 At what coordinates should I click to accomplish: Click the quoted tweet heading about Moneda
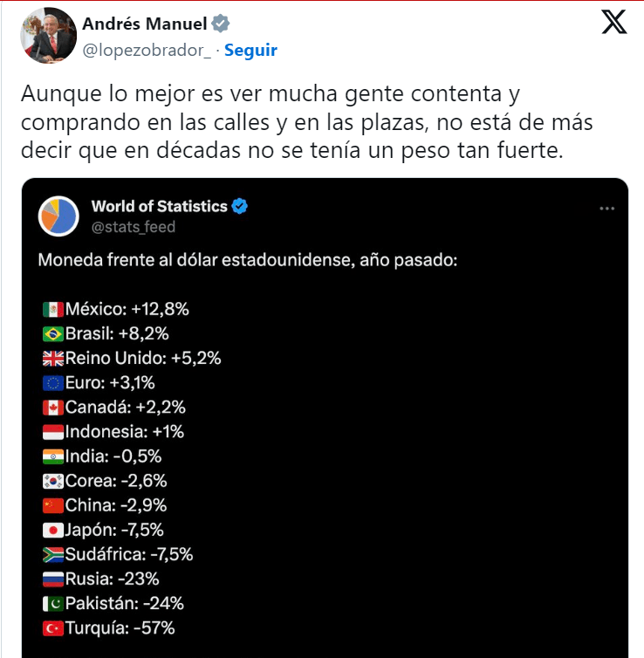[x=246, y=261]
